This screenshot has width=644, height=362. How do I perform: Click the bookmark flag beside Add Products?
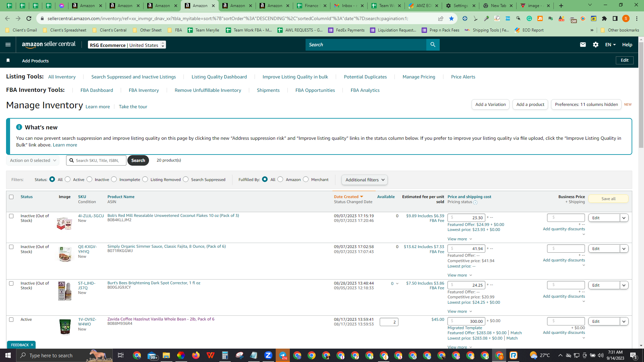(x=8, y=60)
